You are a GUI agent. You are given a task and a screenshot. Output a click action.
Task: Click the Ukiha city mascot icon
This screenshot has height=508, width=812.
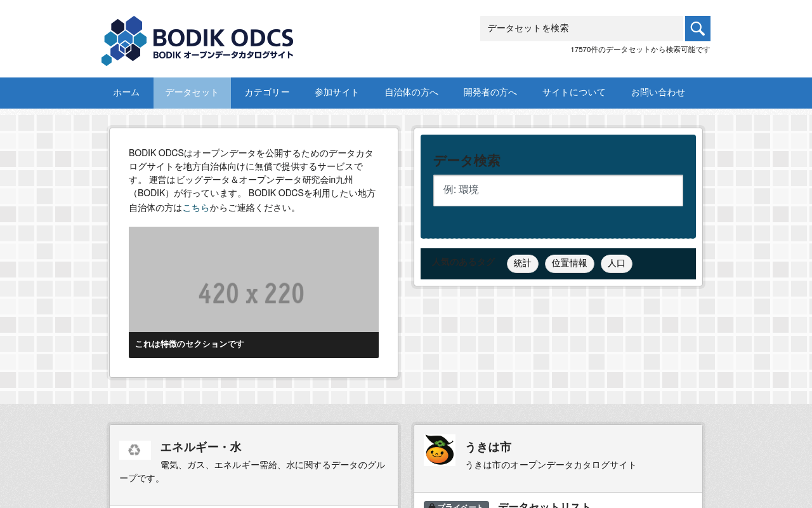click(440, 450)
